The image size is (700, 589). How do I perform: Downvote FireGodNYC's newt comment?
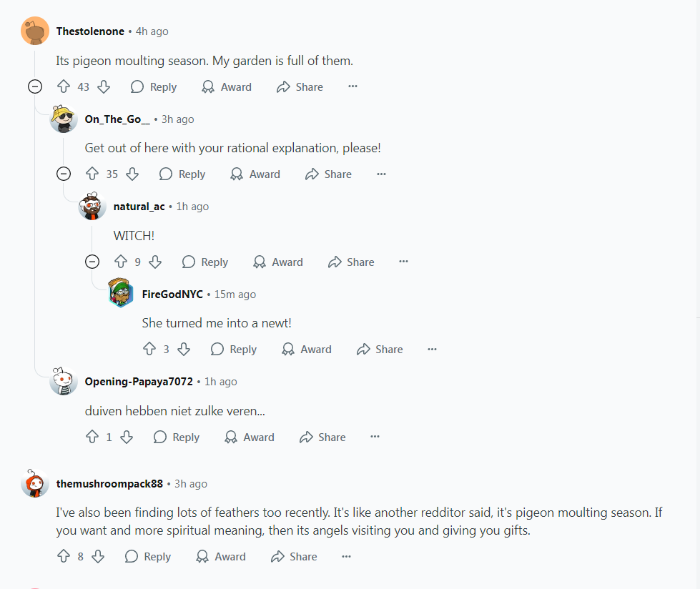coord(184,350)
